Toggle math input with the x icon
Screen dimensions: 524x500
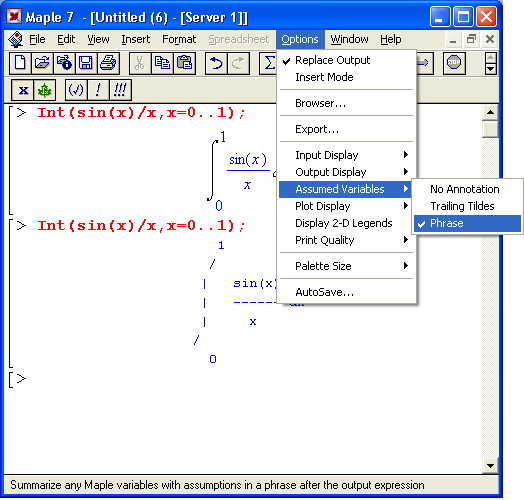(x=23, y=90)
